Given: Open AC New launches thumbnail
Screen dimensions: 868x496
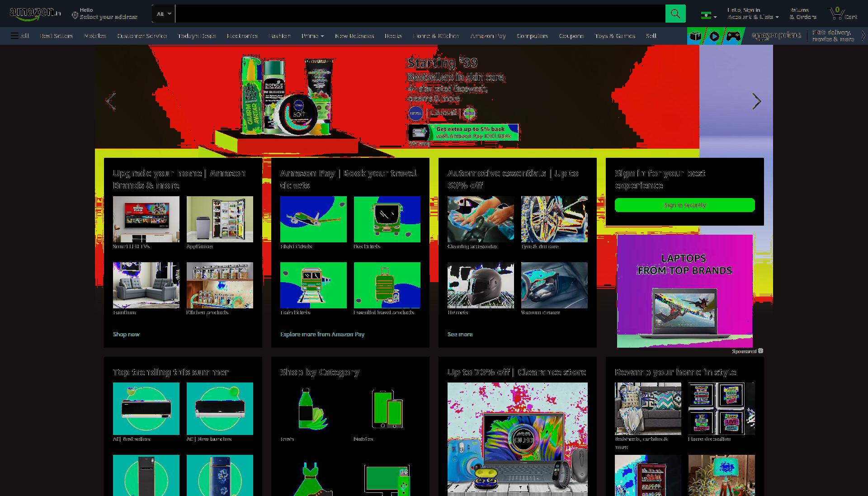Looking at the screenshot, I should click(220, 409).
